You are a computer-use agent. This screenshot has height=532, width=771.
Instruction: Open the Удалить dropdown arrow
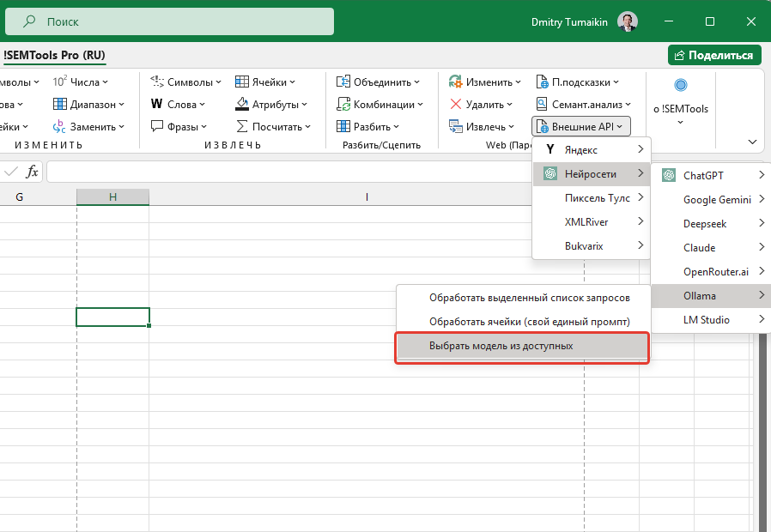509,105
